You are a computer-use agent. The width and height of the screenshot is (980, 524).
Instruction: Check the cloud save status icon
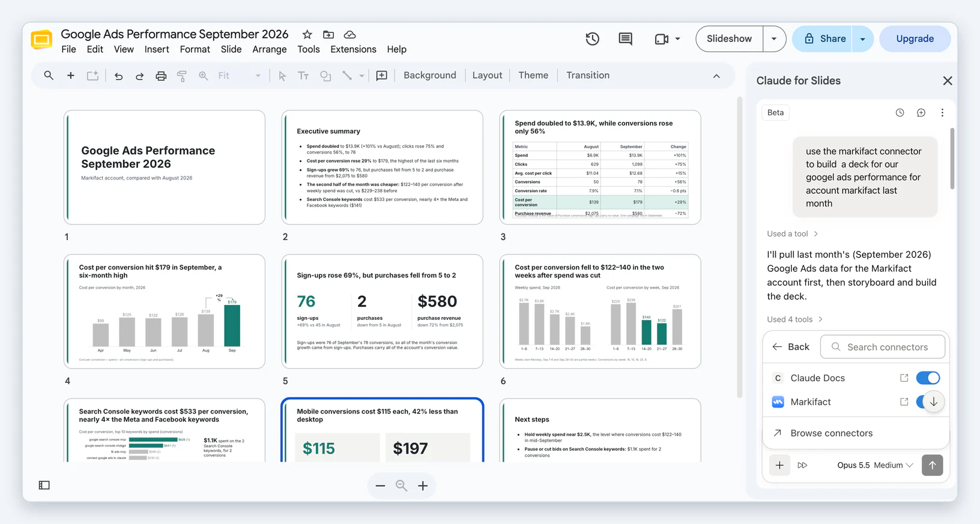(x=349, y=35)
